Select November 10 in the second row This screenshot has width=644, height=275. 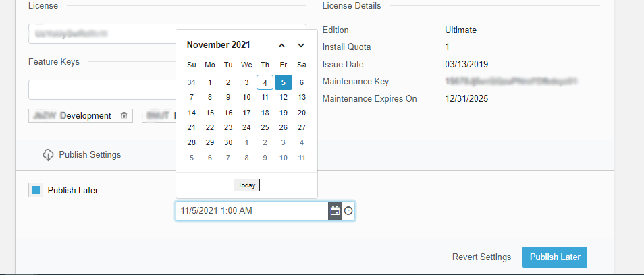tap(246, 98)
